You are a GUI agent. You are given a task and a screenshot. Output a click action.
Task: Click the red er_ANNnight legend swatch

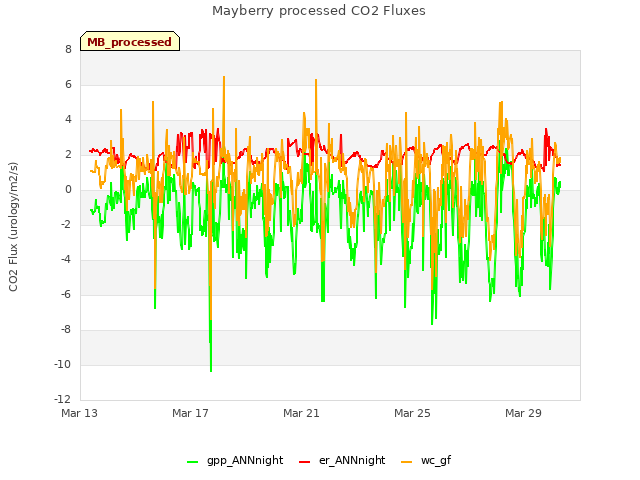(304, 462)
